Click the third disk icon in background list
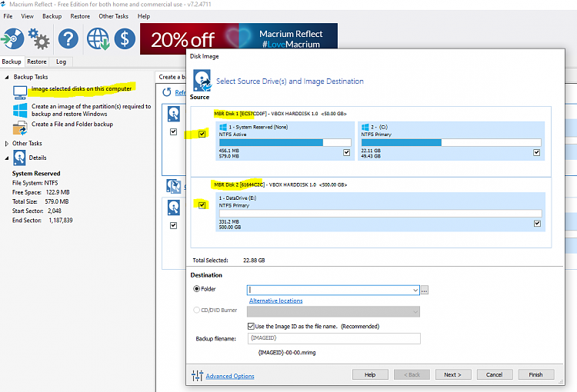This screenshot has height=392, width=577. coord(174,208)
